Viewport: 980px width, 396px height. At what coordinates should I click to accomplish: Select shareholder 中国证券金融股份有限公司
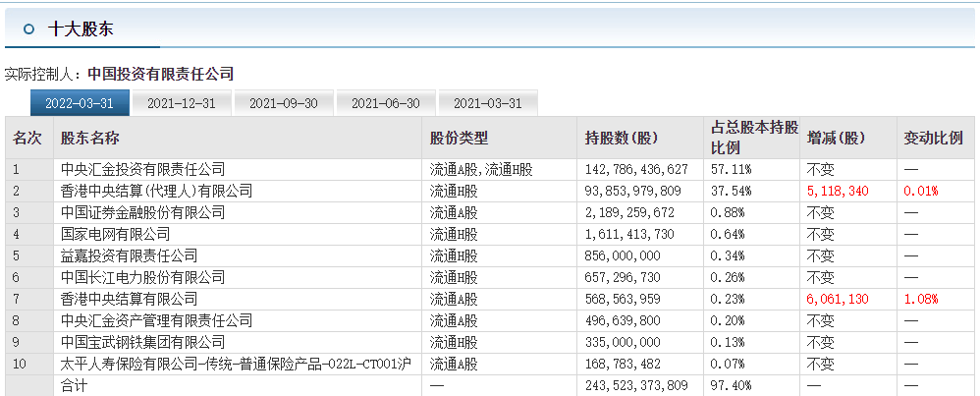(x=142, y=212)
